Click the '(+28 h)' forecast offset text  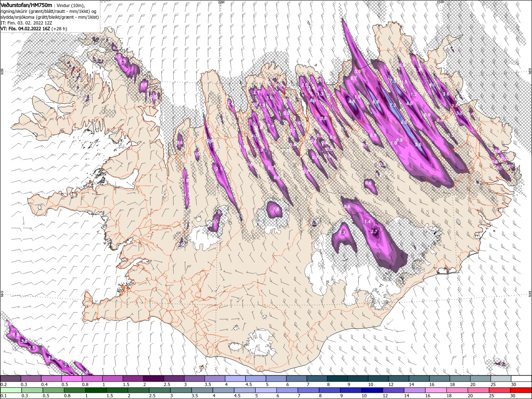click(x=59, y=29)
